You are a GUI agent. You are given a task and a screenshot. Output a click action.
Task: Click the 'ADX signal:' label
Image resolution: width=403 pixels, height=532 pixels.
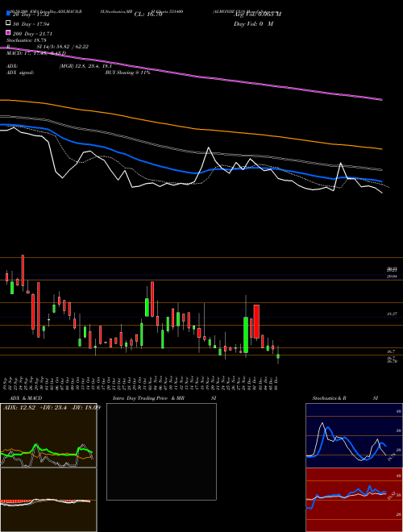[20, 73]
